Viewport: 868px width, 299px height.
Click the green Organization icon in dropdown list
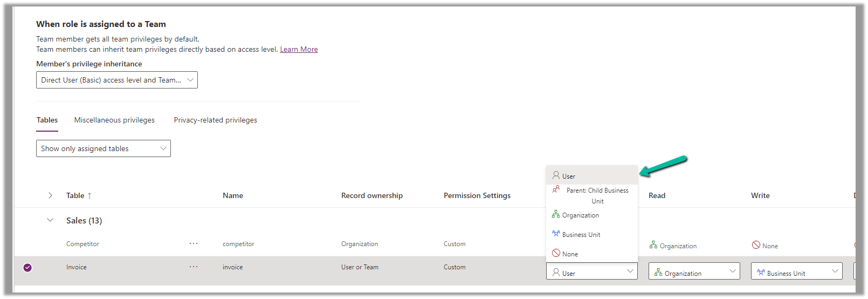556,214
